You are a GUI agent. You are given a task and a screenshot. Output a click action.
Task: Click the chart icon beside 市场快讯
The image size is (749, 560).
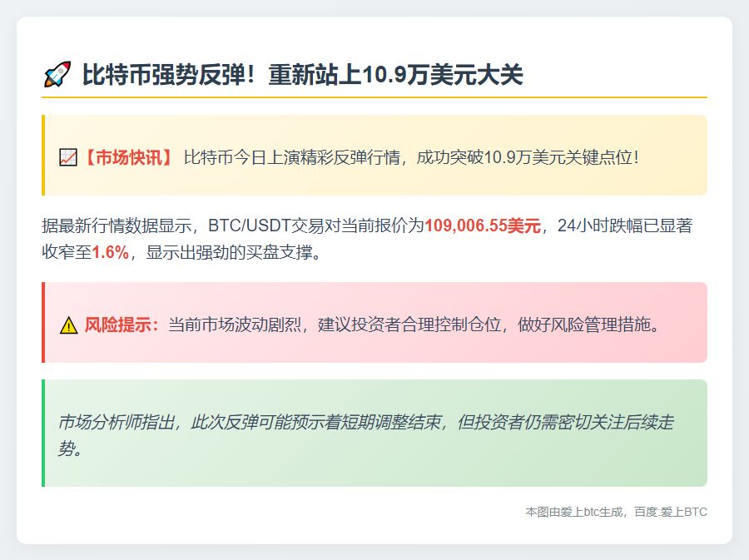tap(68, 157)
